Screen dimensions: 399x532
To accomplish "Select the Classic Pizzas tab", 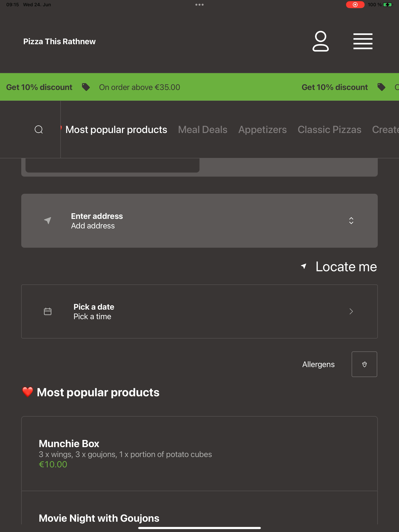I will [x=329, y=129].
